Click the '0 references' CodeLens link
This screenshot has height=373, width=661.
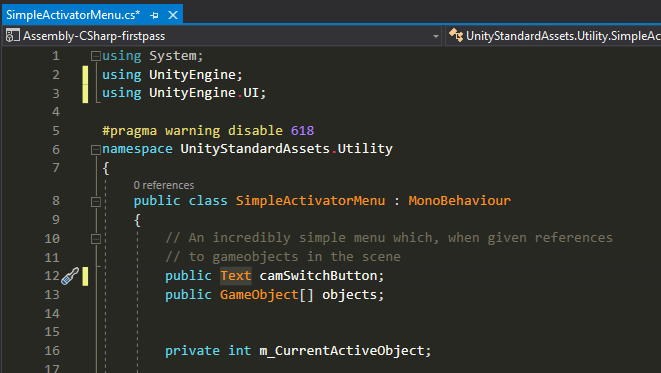click(x=164, y=185)
